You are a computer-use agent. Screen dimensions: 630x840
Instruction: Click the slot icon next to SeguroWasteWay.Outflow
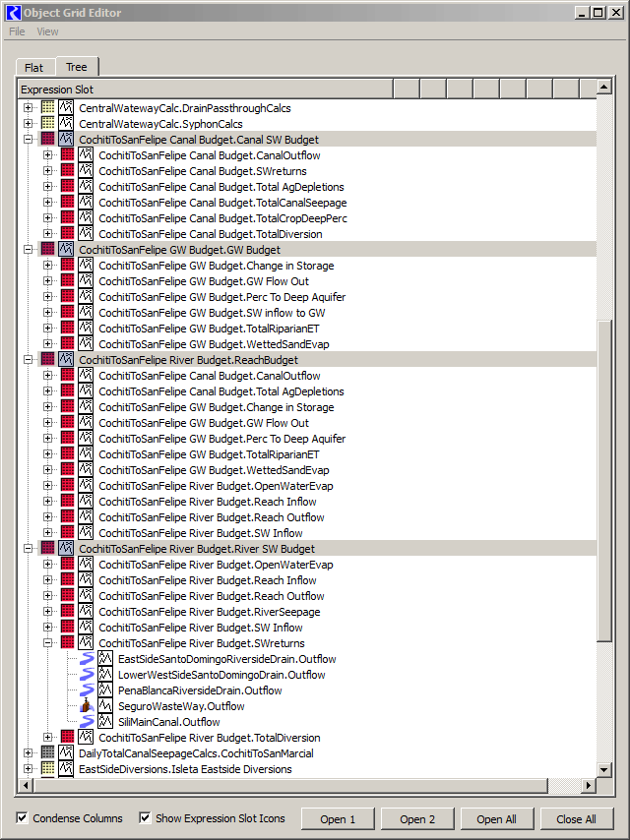pos(105,706)
